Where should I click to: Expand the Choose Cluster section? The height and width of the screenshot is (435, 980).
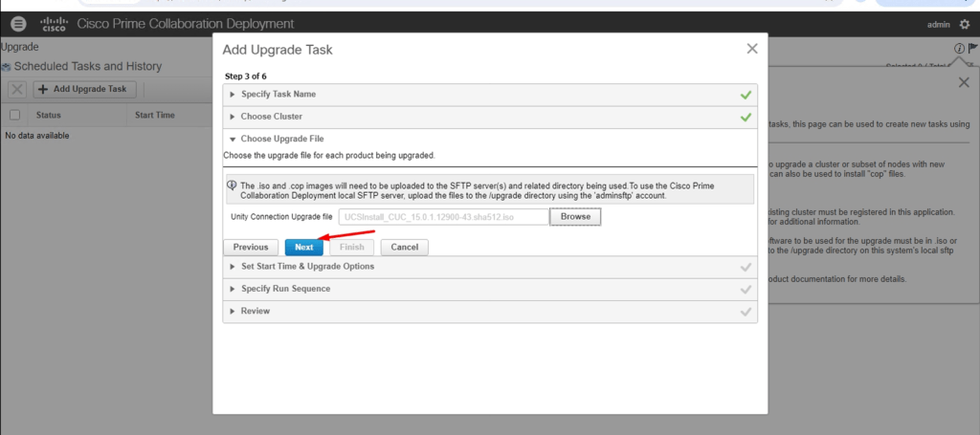tap(271, 117)
